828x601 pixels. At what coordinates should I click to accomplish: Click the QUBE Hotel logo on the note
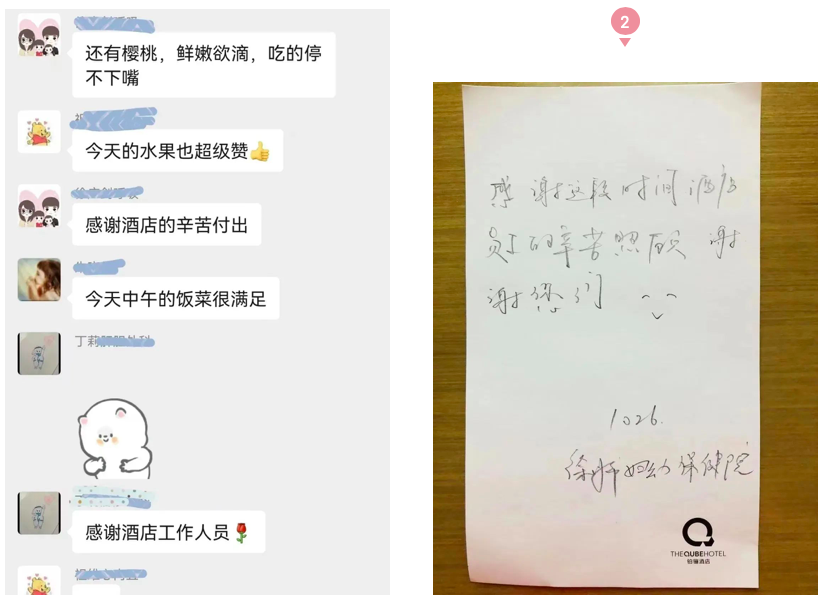[698, 541]
